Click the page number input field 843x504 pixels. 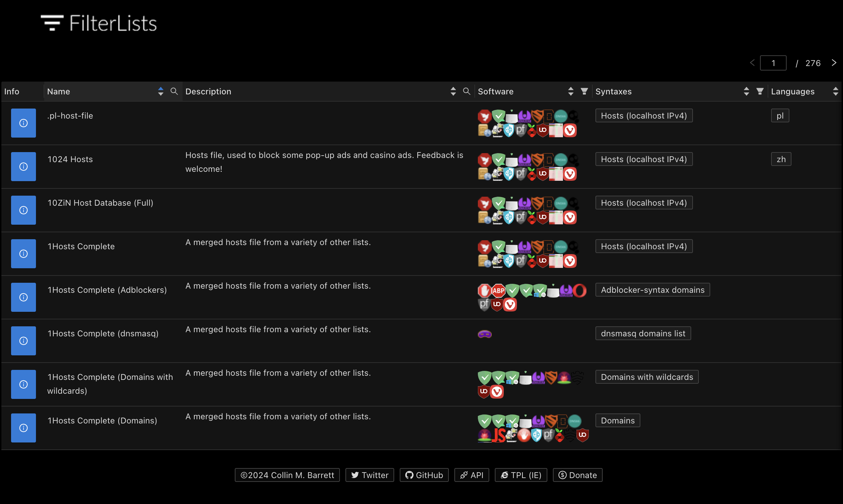[773, 63]
